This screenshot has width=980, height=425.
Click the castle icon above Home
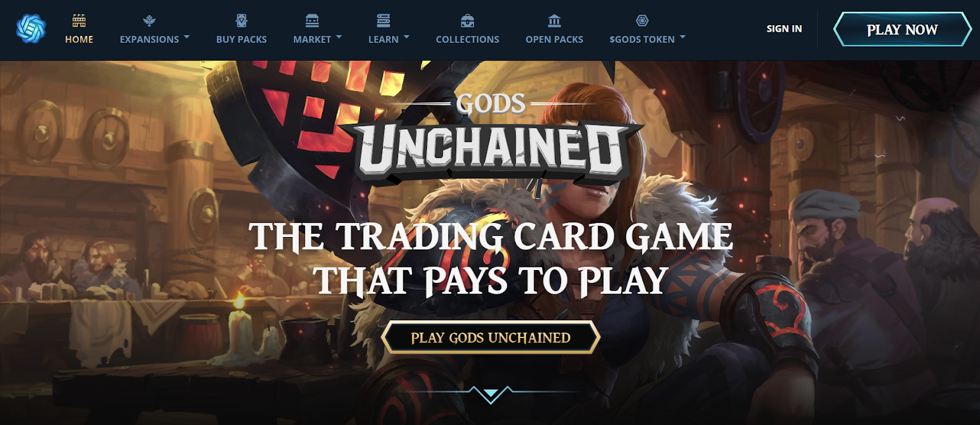point(79,21)
